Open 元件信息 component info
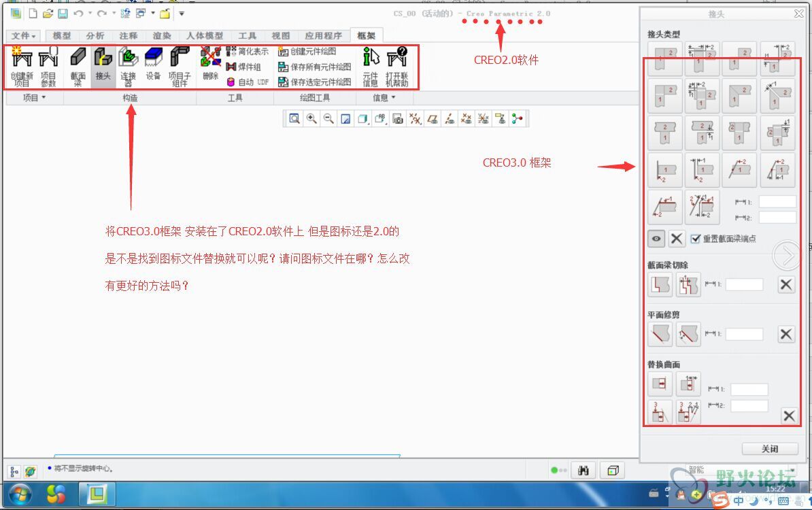 [x=371, y=66]
